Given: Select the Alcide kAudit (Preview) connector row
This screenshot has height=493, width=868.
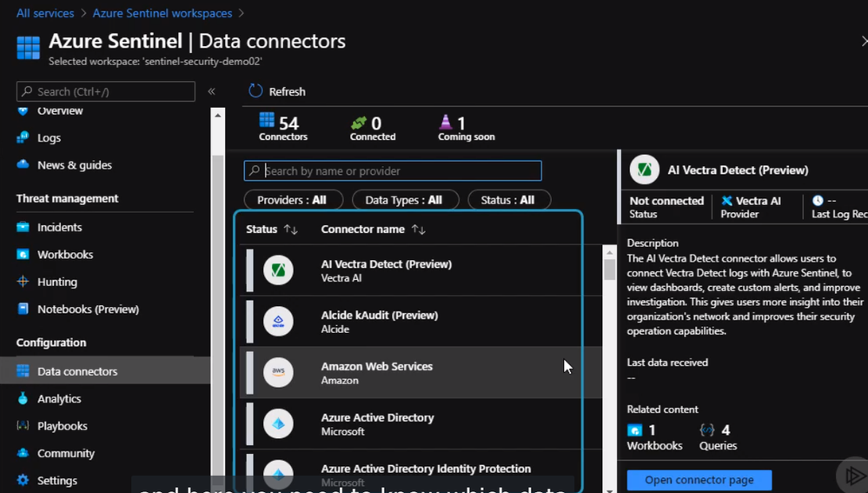Looking at the screenshot, I should click(x=421, y=322).
